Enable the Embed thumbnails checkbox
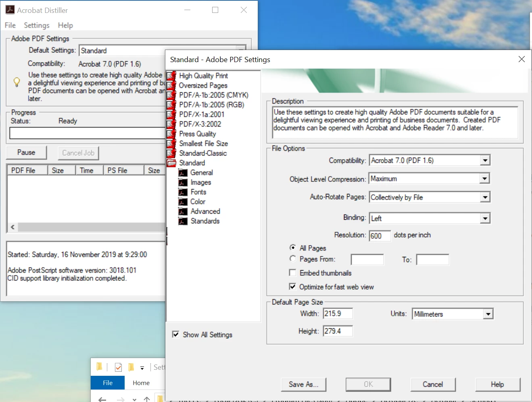532x402 pixels. coord(292,273)
